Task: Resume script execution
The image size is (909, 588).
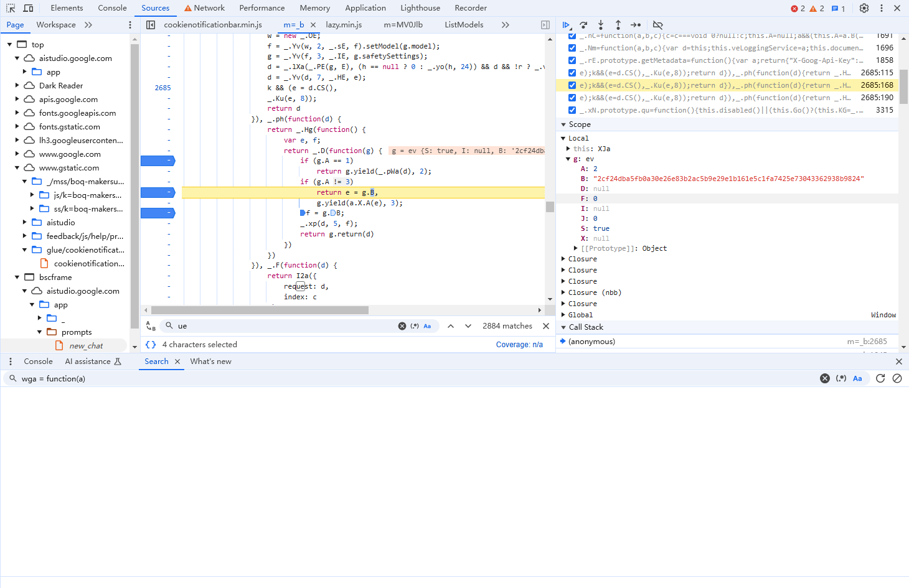Action: point(566,25)
